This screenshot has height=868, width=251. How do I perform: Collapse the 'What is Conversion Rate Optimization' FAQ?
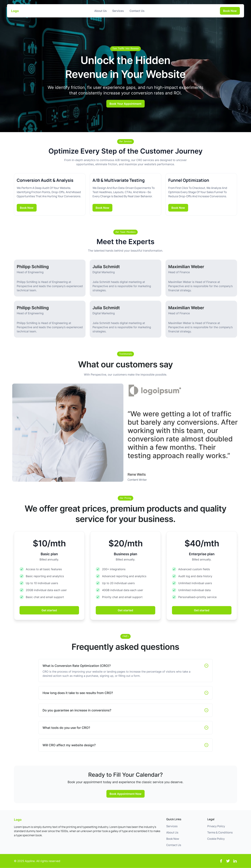point(206,666)
